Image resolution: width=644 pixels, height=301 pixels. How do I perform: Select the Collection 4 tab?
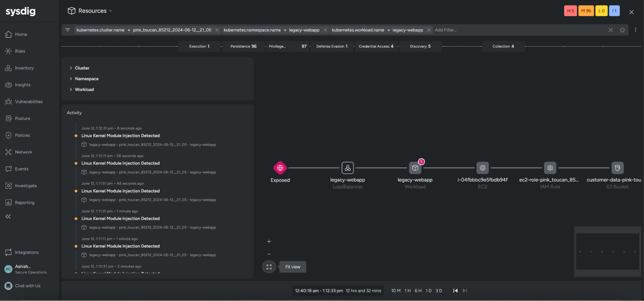tap(503, 46)
